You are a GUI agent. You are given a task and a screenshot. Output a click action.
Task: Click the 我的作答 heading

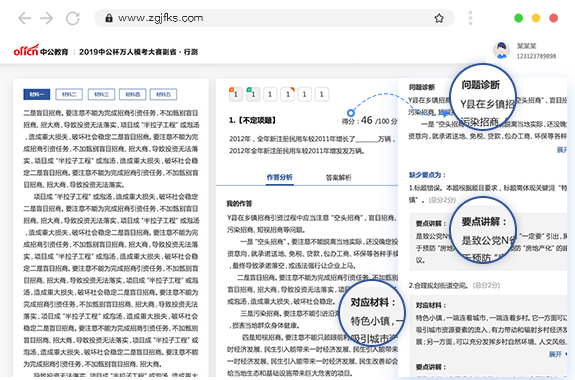pyautogui.click(x=239, y=203)
